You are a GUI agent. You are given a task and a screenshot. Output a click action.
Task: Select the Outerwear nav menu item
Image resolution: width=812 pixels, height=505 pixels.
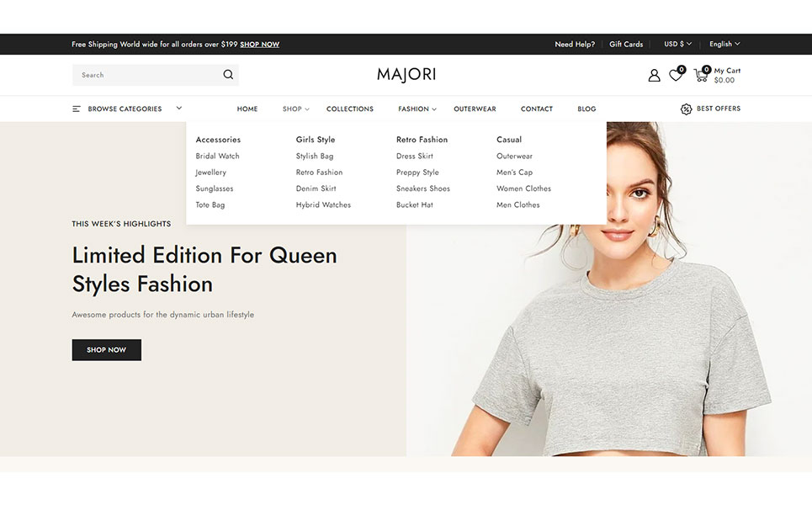475,109
